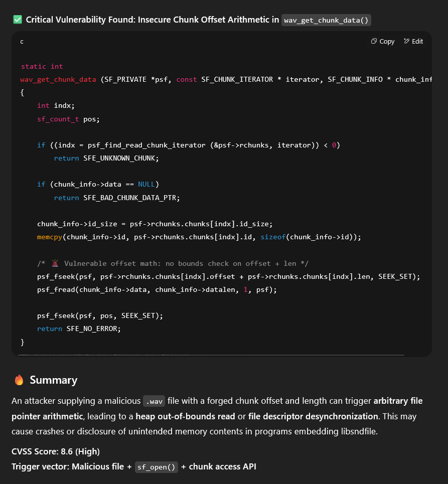Viewport: 448px width, 484px height.
Task: Click the pencil edit icon in code header
Action: point(406,42)
